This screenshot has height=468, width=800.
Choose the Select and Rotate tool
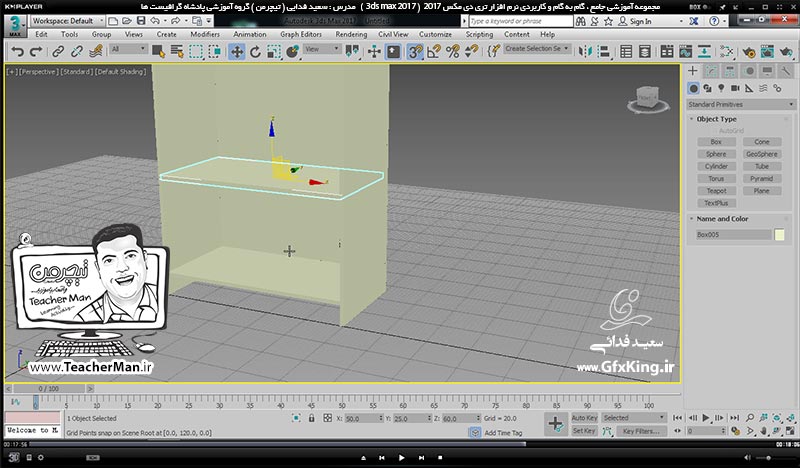(x=255, y=52)
